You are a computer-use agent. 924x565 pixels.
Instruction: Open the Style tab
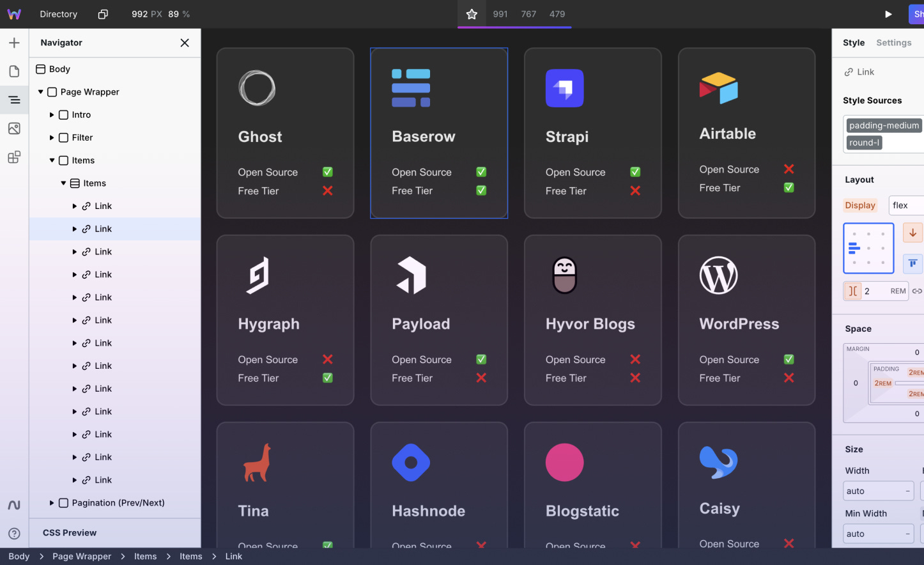point(854,43)
